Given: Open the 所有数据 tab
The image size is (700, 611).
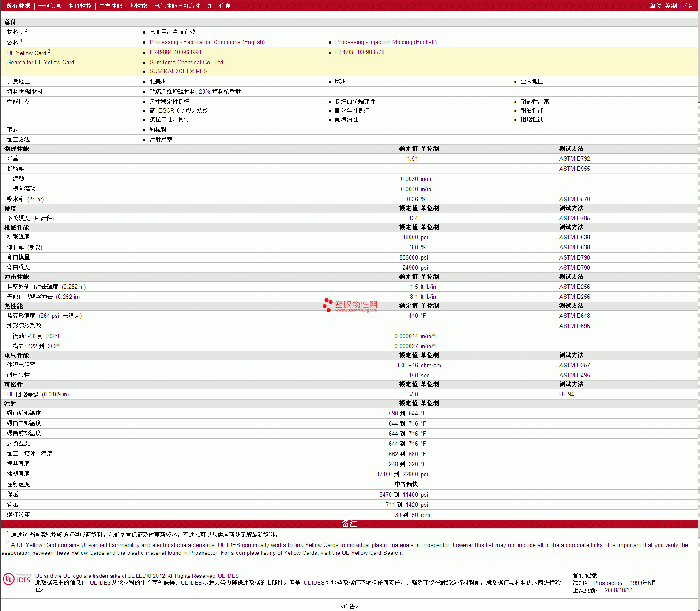Looking at the screenshot, I should pyautogui.click(x=18, y=6).
